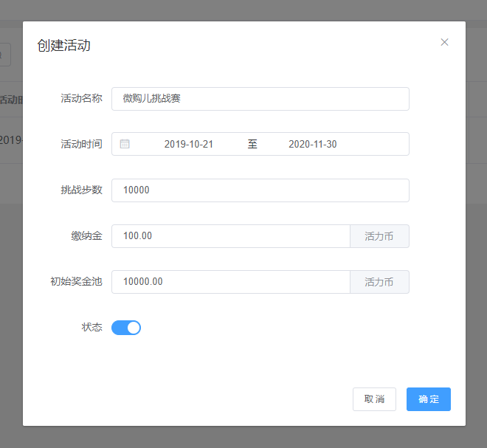Click the 缴纳金 label
Viewport: 487px width, 448px height.
(x=86, y=235)
